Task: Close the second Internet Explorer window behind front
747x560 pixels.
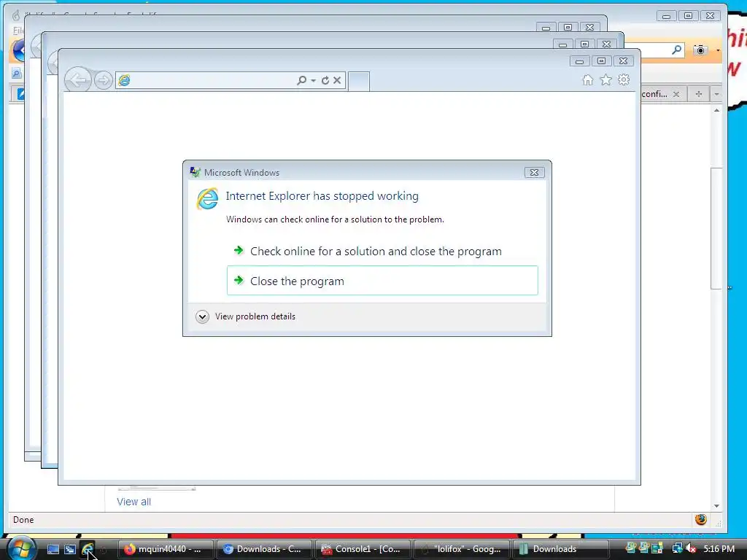Action: [606, 44]
